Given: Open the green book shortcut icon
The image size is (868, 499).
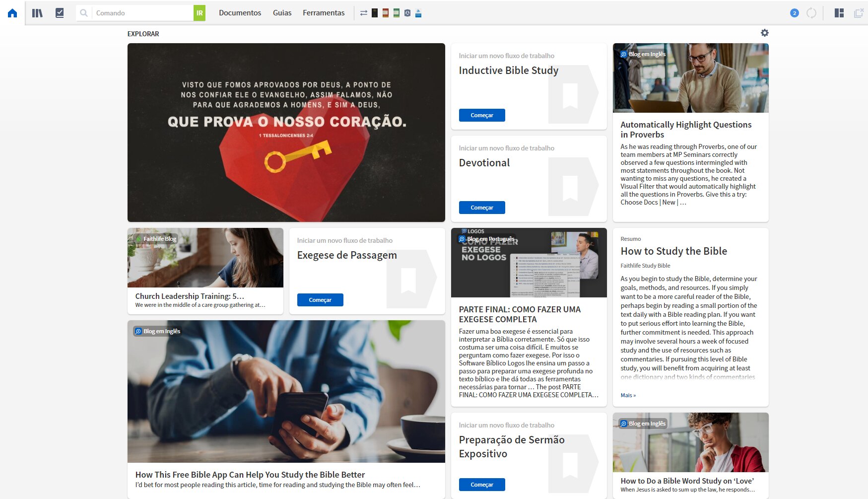Looking at the screenshot, I should coord(397,13).
